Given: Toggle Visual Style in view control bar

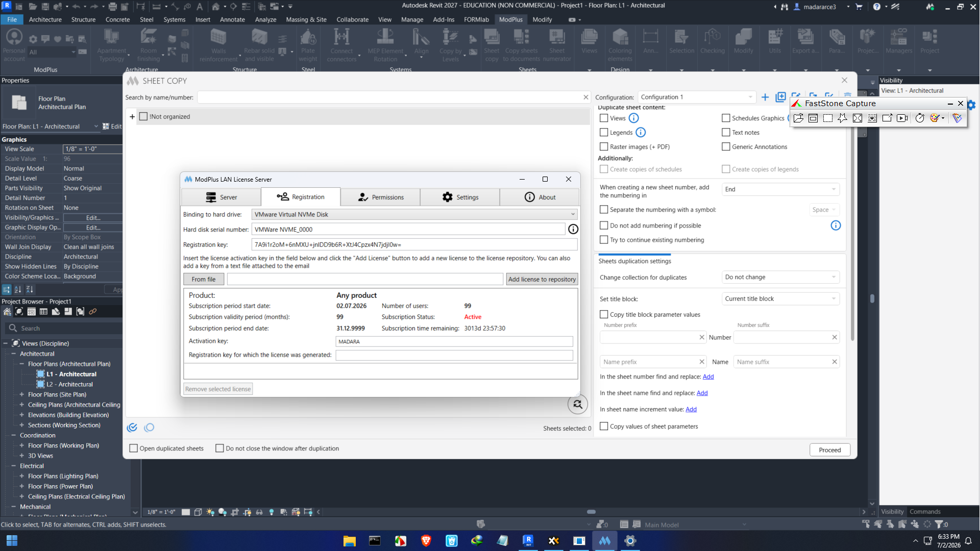Looking at the screenshot, I should 198,512.
